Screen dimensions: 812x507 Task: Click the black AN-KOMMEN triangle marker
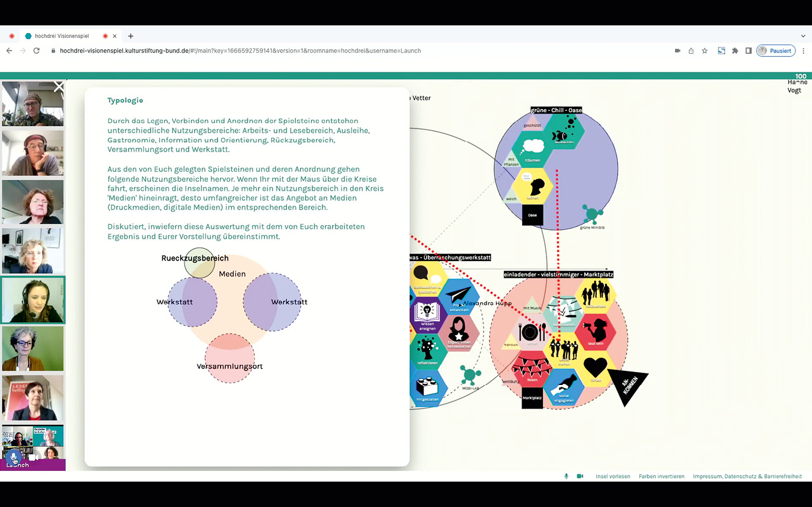click(x=626, y=387)
